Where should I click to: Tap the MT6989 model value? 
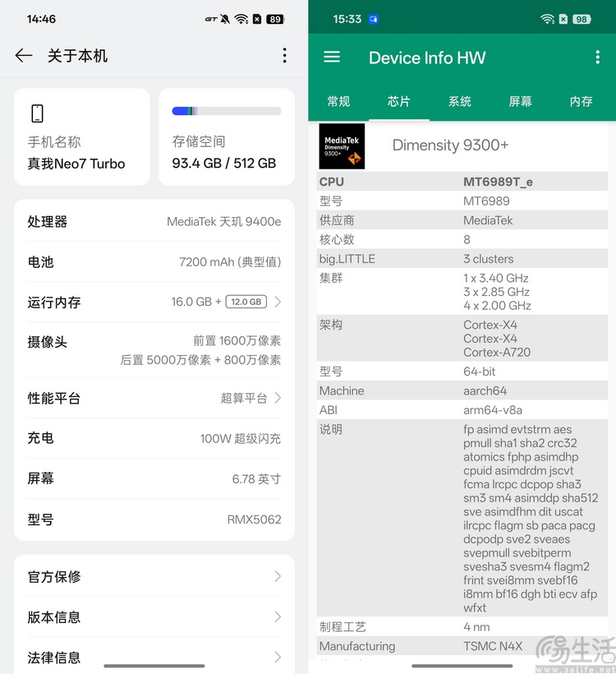486,201
